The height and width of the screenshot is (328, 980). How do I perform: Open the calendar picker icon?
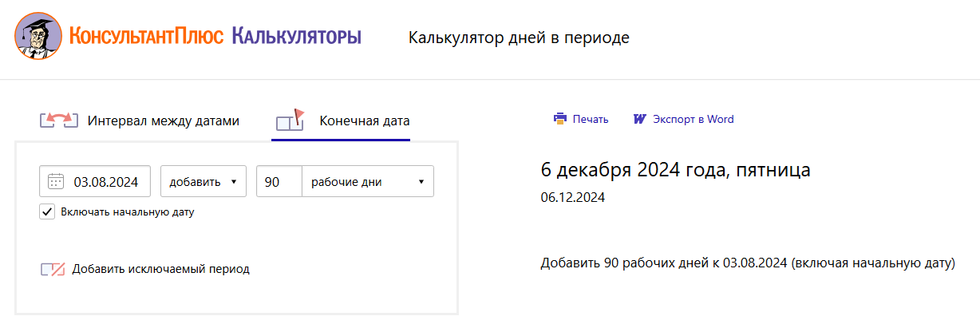(x=56, y=181)
